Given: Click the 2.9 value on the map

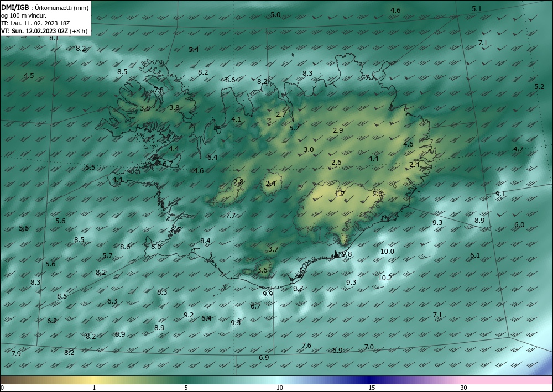Looking at the screenshot, I should coord(338,130).
